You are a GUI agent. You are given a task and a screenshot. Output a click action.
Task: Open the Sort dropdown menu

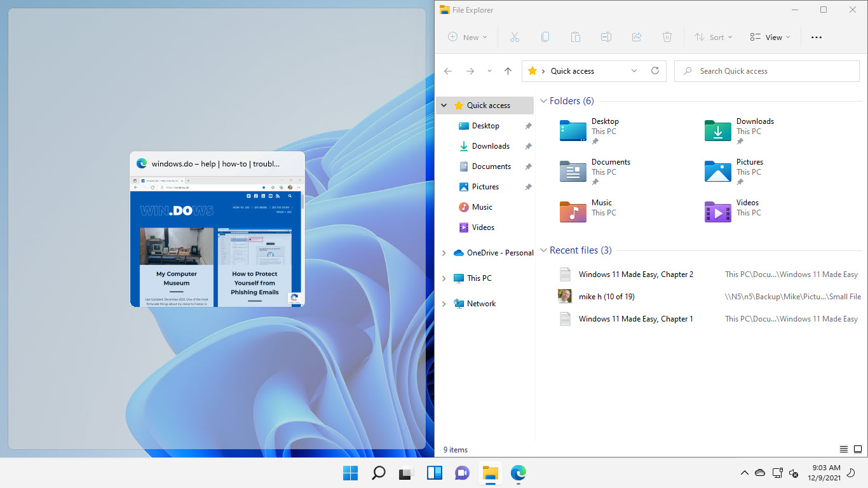[x=713, y=37]
